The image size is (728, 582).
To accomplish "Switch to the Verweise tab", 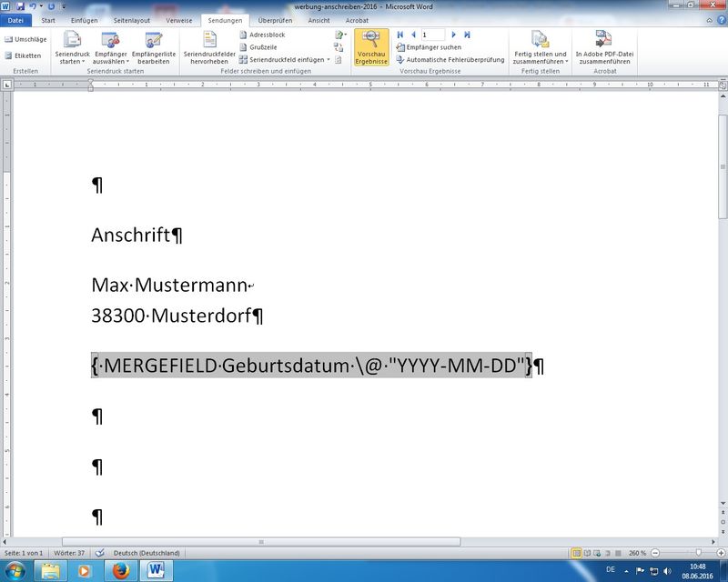I will click(178, 20).
